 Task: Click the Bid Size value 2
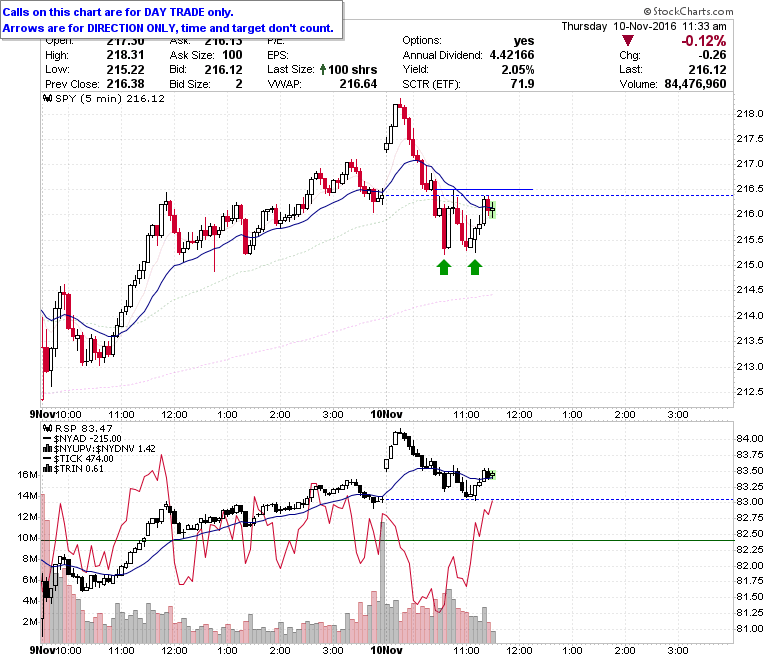coord(239,84)
